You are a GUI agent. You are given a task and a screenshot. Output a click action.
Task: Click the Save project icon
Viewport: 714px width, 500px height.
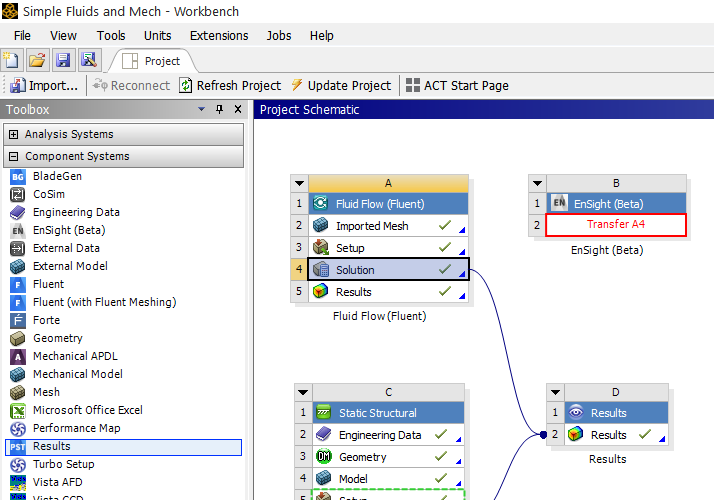(63, 60)
